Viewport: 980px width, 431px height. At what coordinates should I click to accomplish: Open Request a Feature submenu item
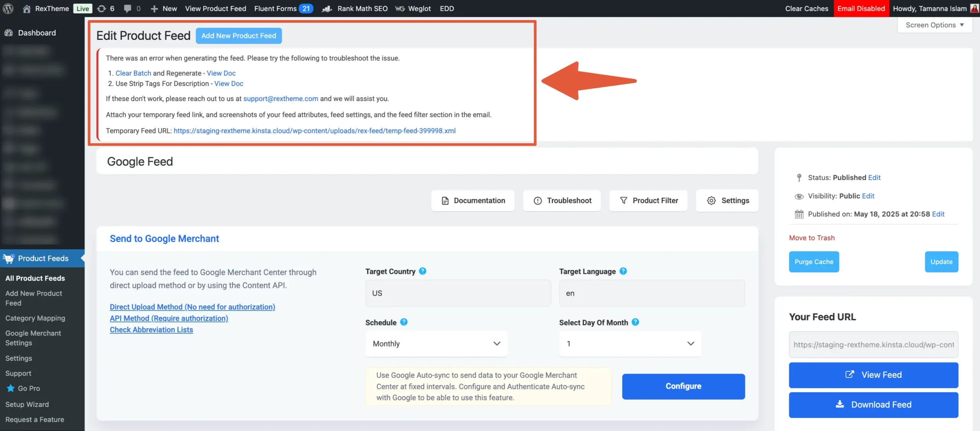35,420
